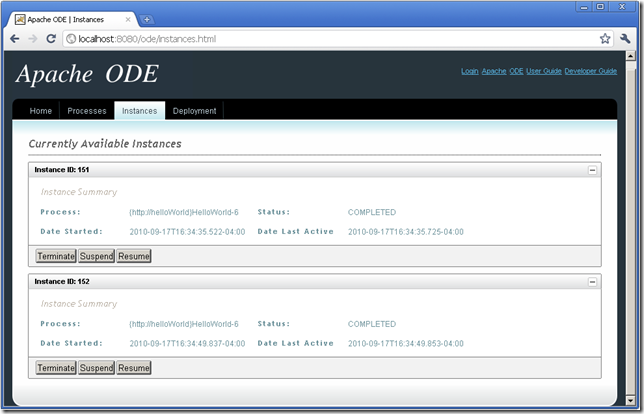The height and width of the screenshot is (414, 644).
Task: Click the scrollbar down arrow
Action: click(x=631, y=400)
